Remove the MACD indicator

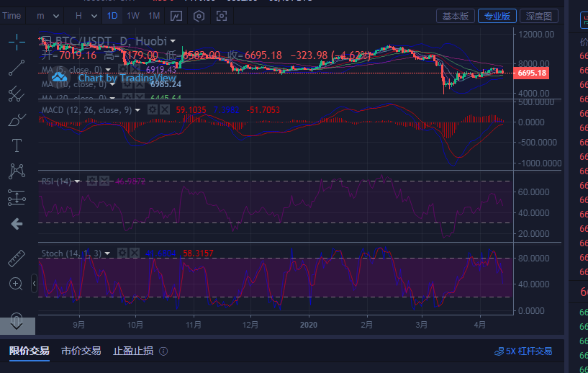(165, 109)
